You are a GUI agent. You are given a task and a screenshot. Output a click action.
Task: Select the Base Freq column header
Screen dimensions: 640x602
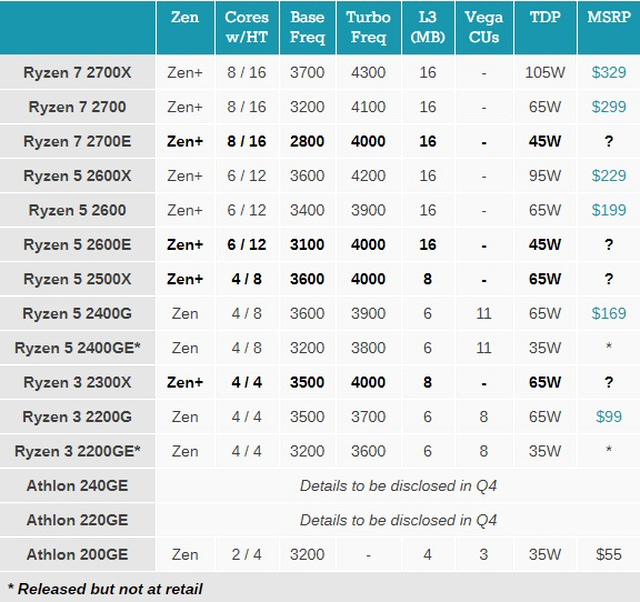[x=307, y=27]
